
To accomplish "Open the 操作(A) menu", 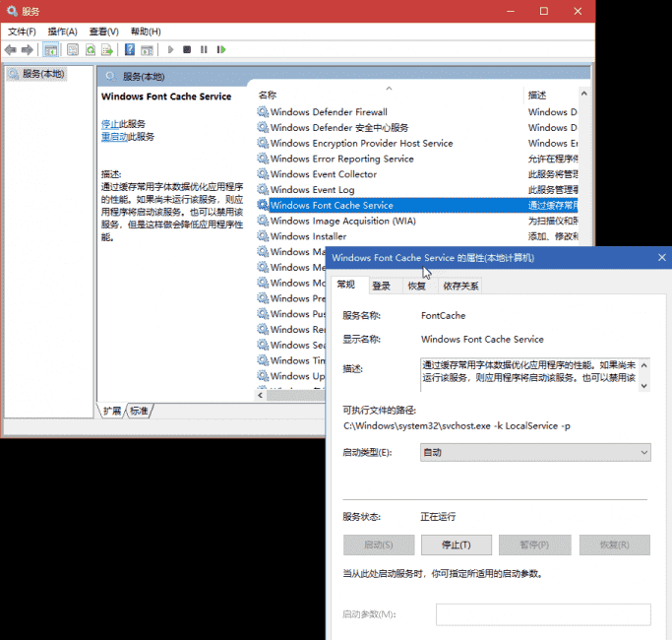I will tap(63, 32).
